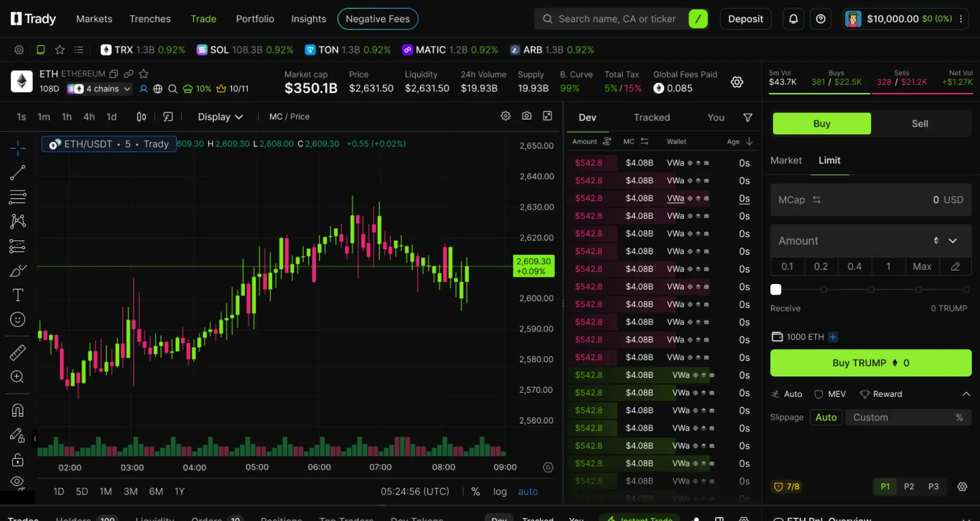The height and width of the screenshot is (521, 980).
Task: Activate the Text annotation tool
Action: coord(18,295)
